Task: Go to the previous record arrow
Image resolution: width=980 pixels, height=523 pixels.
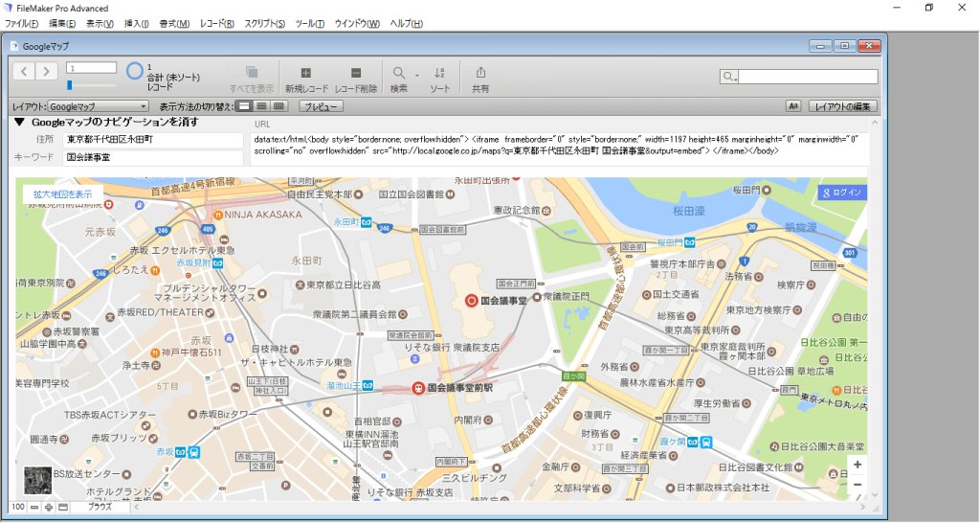Action: (x=24, y=71)
